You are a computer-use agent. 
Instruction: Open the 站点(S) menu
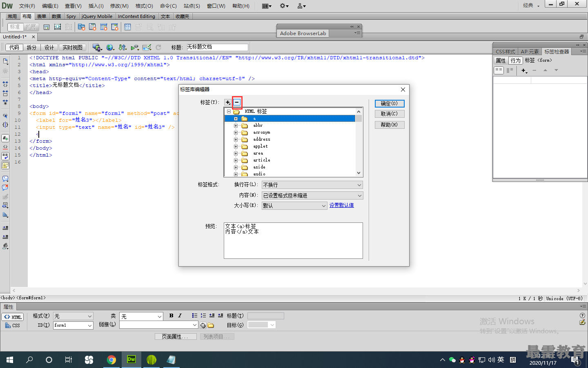tap(192, 6)
